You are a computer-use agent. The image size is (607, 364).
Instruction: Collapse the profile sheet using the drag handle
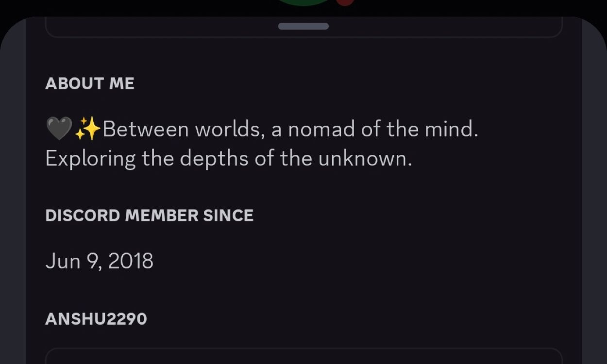[303, 26]
